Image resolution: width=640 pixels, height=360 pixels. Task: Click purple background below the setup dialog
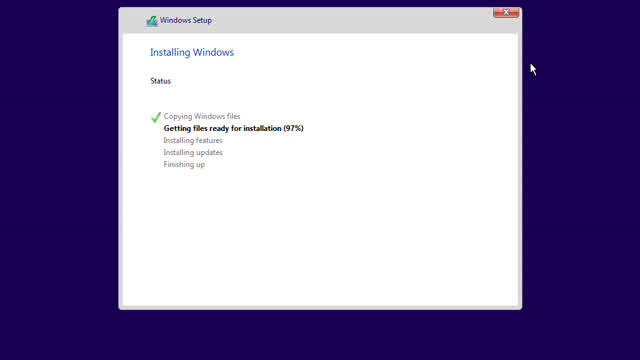click(320, 335)
